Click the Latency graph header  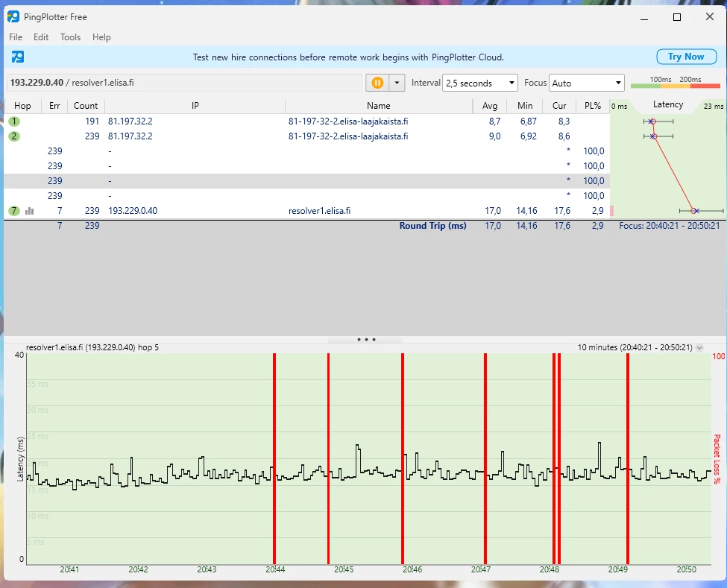click(667, 105)
